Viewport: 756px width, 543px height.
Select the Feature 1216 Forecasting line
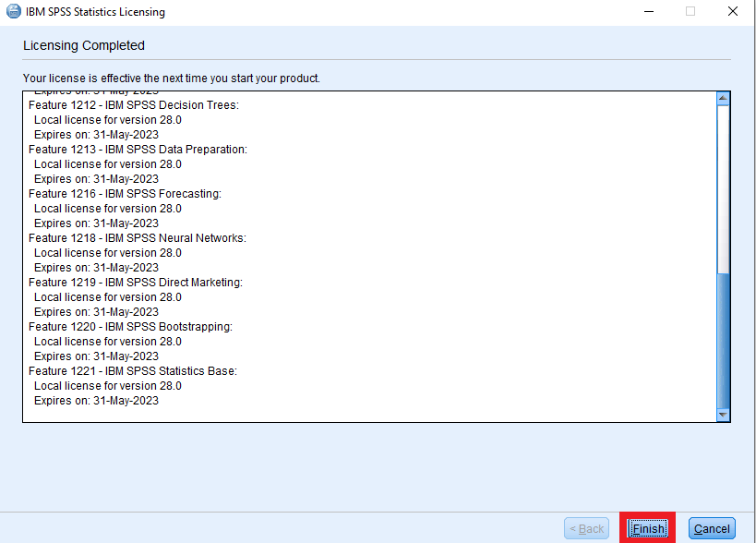pos(125,194)
